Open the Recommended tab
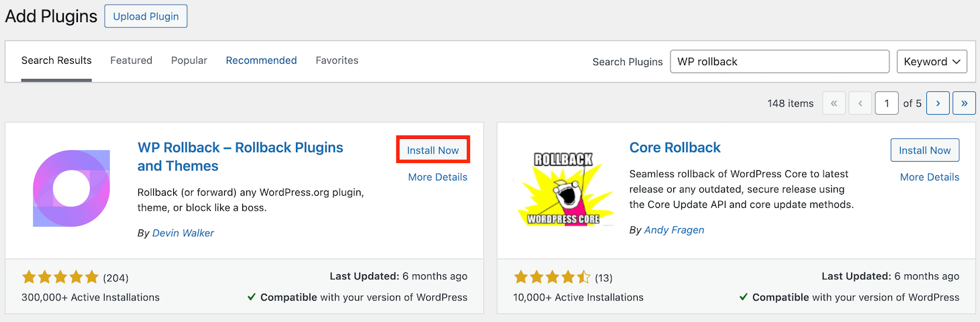 (261, 60)
